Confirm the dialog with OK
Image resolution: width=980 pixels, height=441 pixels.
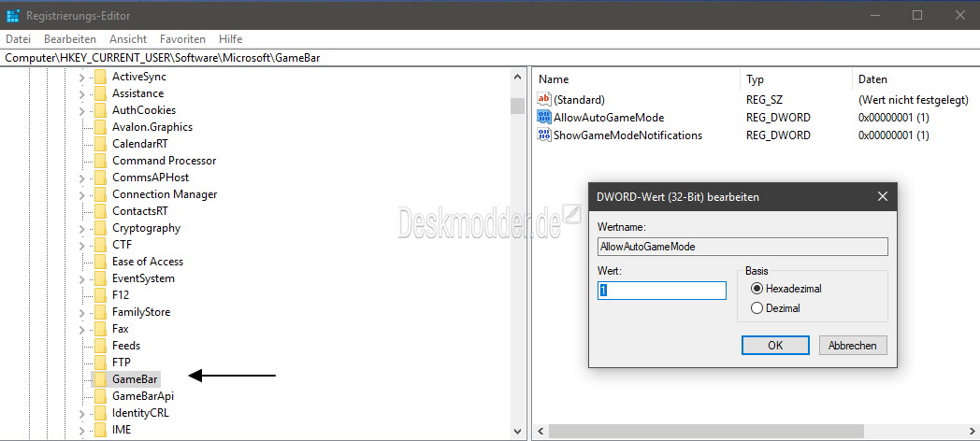pos(775,346)
